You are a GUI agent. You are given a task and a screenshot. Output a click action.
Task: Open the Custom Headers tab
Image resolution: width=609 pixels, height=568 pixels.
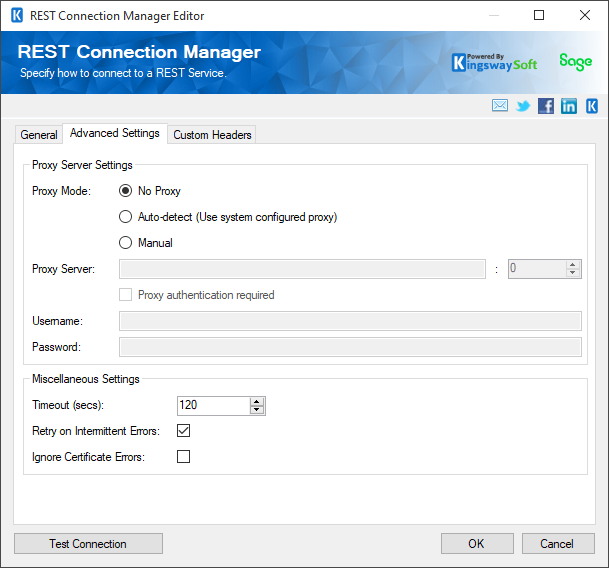[212, 135]
